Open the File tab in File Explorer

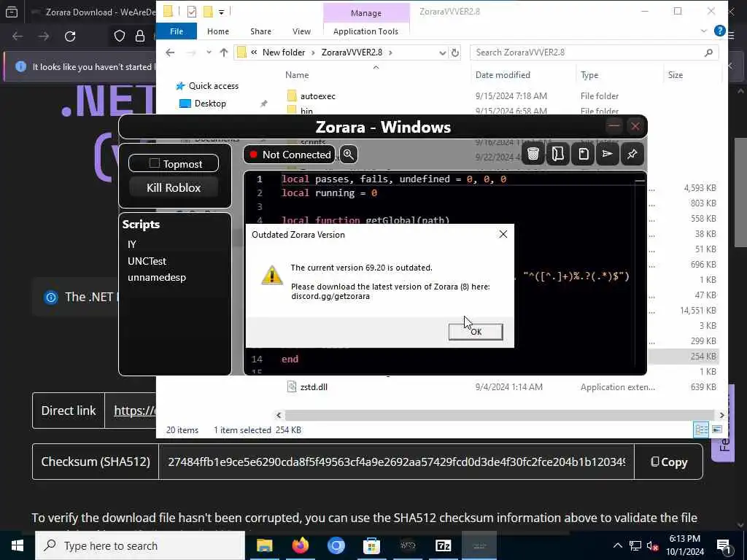pyautogui.click(x=177, y=31)
